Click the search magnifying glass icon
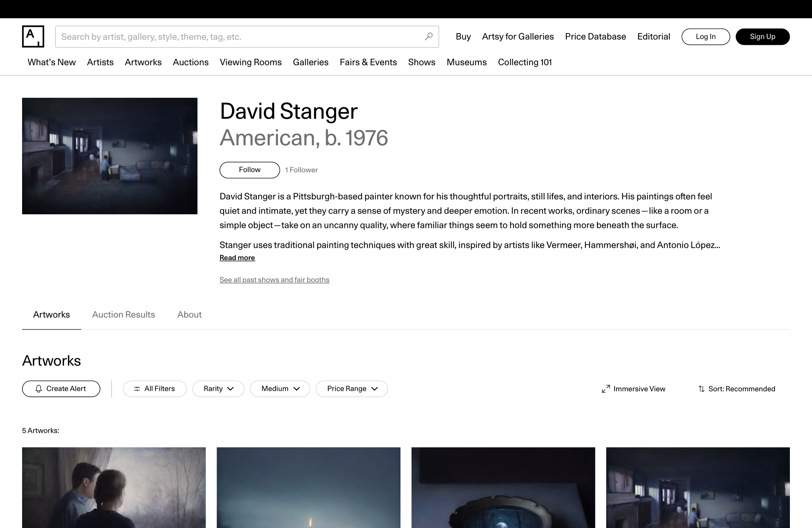Viewport: 812px width, 528px height. tap(428, 36)
